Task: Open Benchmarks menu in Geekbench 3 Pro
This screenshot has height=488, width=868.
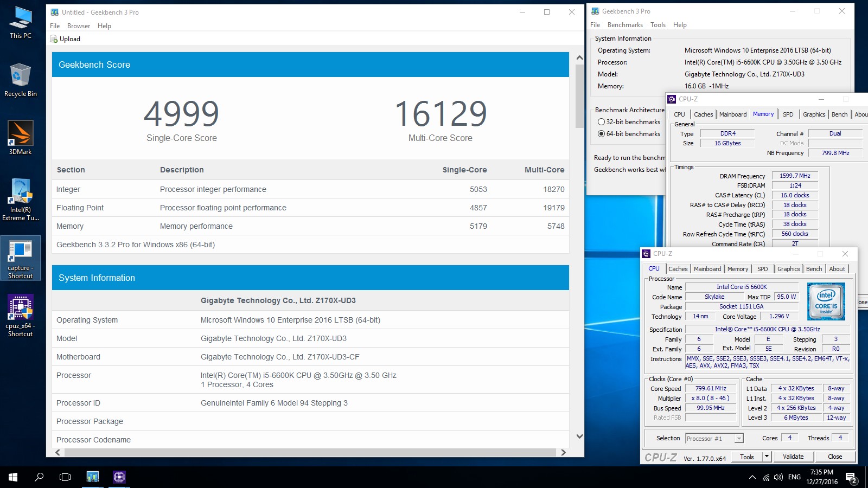Action: 625,25
